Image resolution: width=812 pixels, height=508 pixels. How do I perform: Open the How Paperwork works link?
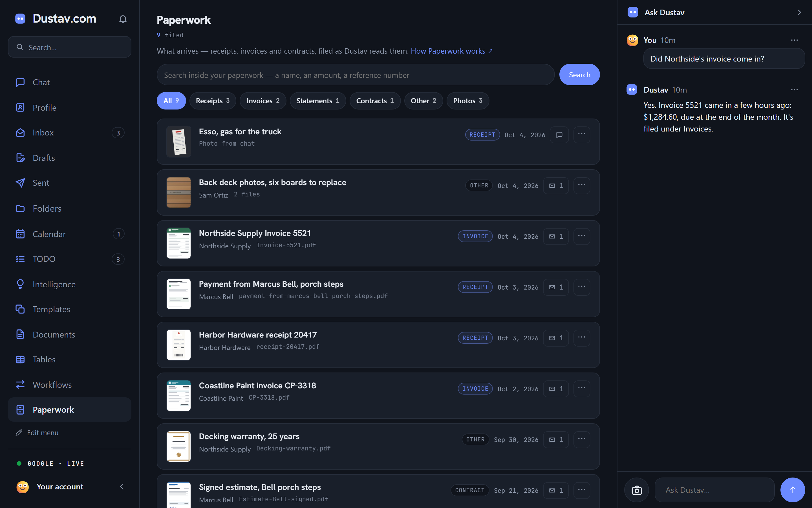coord(452,51)
